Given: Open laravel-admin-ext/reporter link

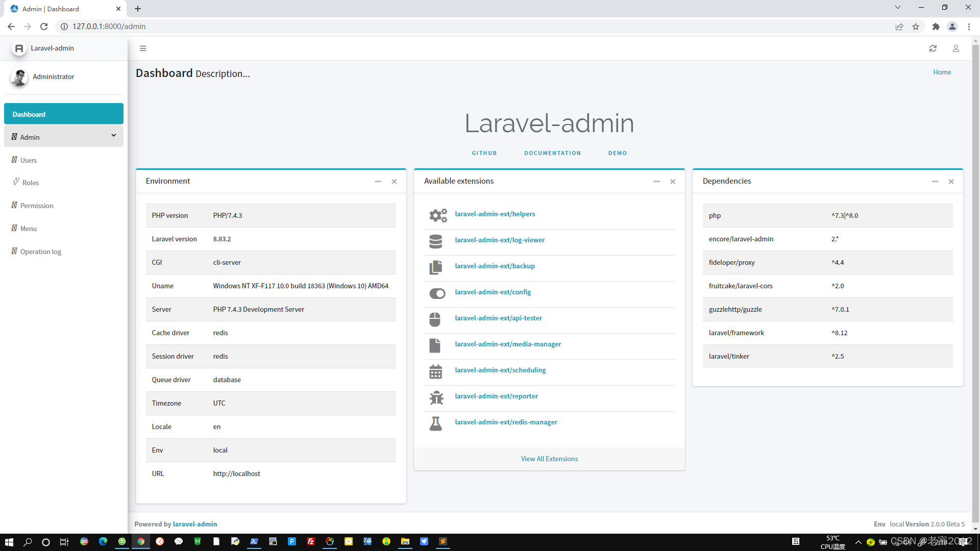Looking at the screenshot, I should tap(497, 396).
